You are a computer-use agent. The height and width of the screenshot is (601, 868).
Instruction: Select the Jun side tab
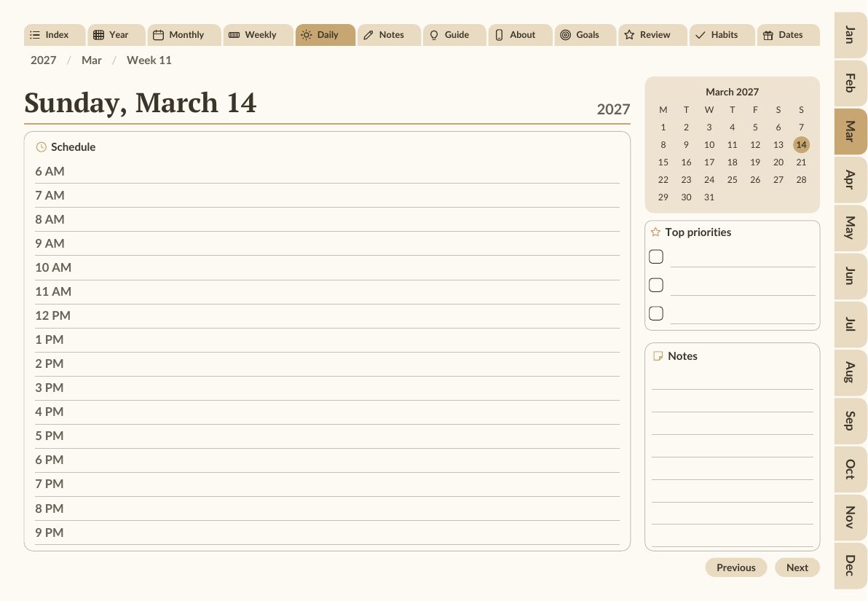coord(851,276)
